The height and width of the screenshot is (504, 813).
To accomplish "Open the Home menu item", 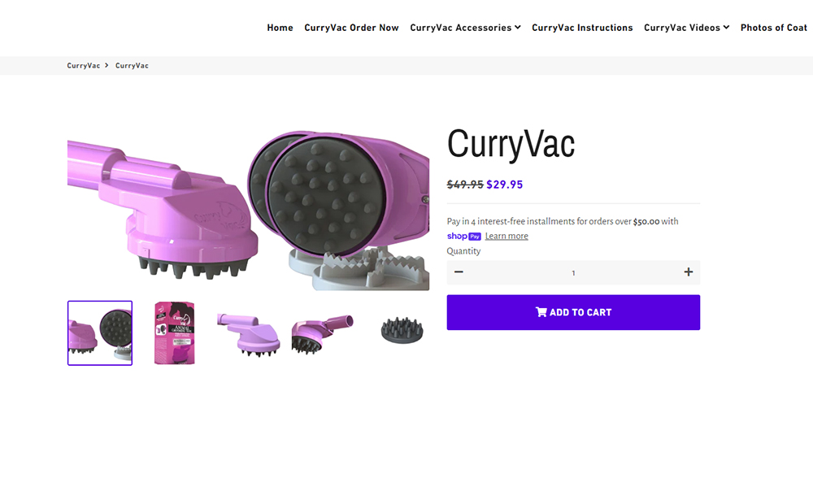I will (280, 28).
